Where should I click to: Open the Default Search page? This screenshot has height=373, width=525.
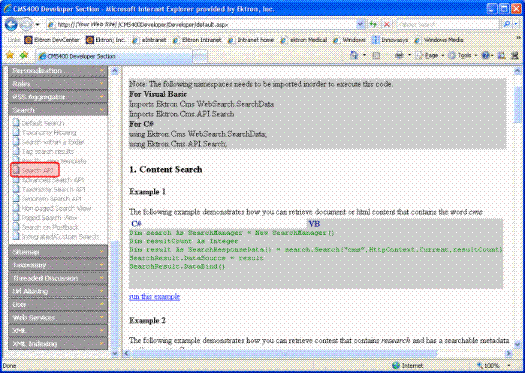coord(38,123)
